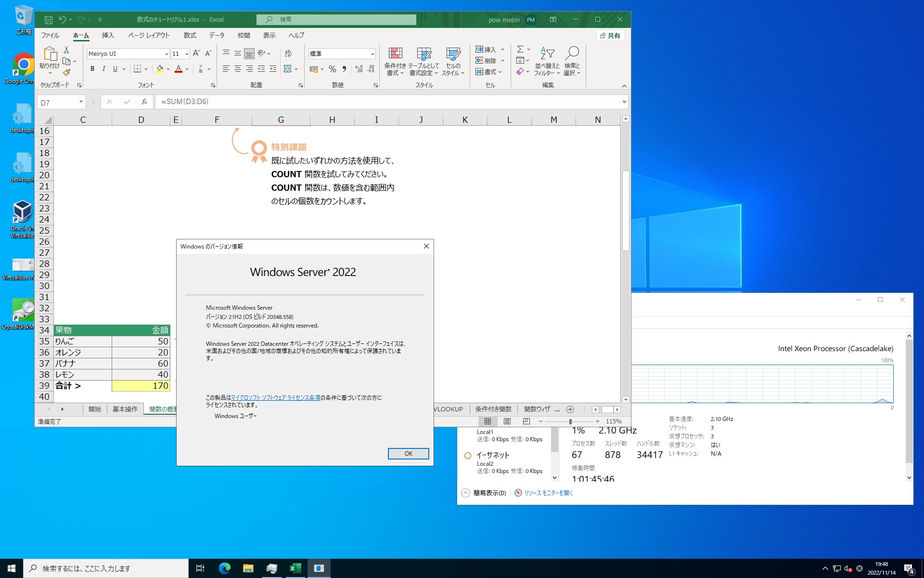Open the Name Box dropdown arrow
The image size is (924, 578).
point(81,102)
